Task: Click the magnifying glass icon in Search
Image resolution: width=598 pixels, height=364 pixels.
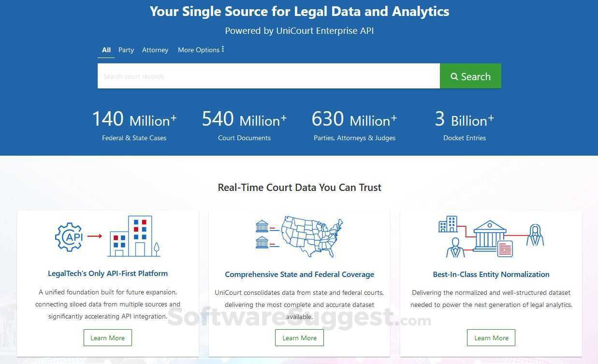Action: tap(454, 76)
